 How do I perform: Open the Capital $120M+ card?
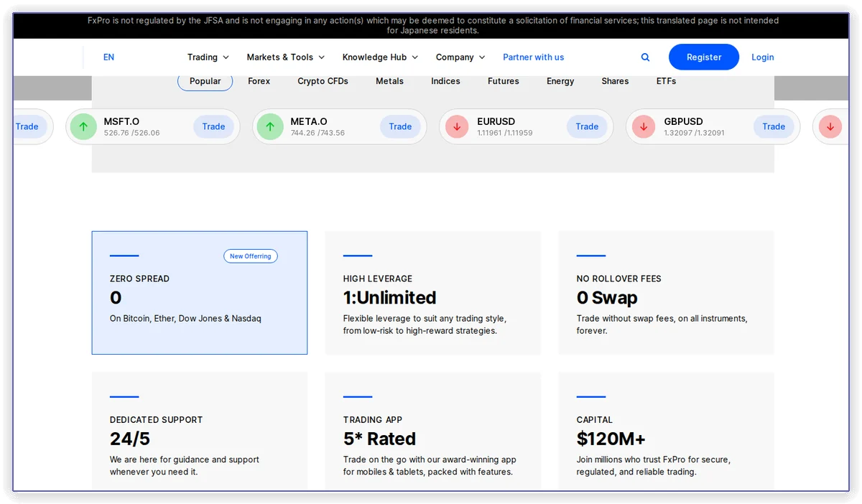pos(667,431)
